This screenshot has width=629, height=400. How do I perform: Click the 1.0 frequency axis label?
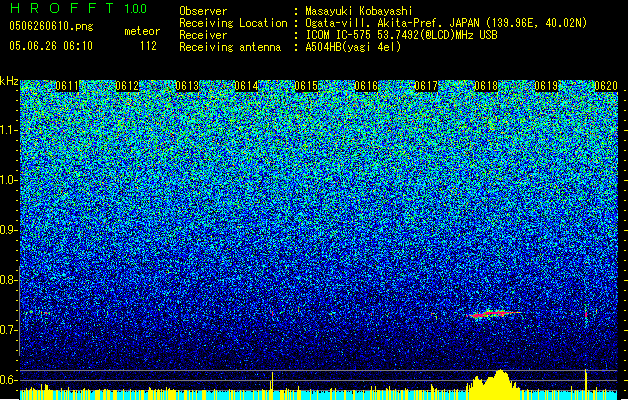point(9,180)
